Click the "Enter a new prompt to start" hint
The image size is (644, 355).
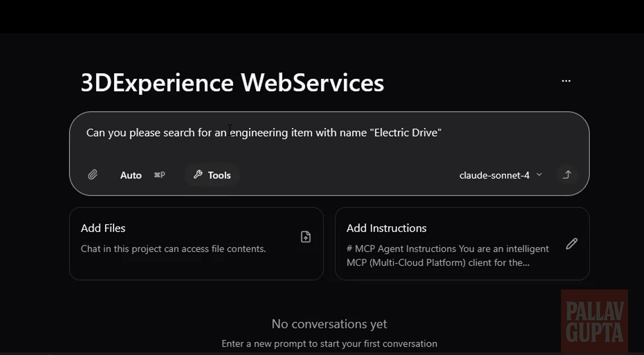click(329, 343)
